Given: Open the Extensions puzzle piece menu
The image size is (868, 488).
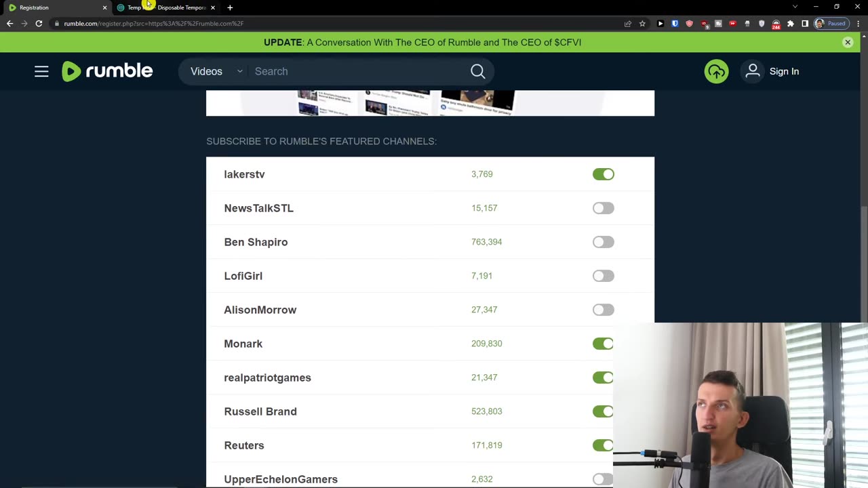Looking at the screenshot, I should pos(791,24).
